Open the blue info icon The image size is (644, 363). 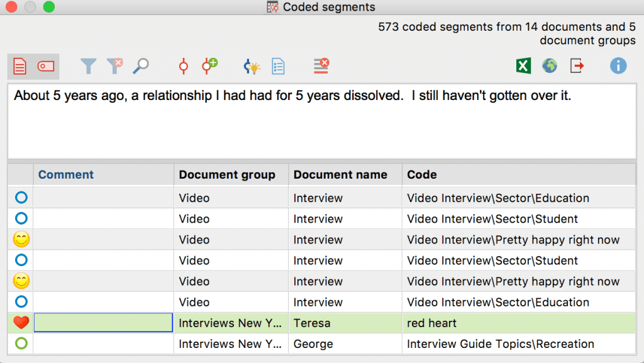(x=618, y=65)
